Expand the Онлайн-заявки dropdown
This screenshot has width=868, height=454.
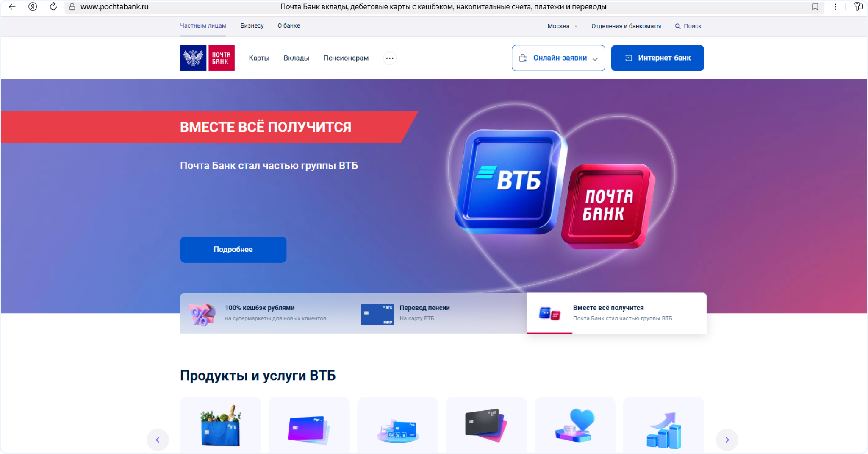[x=558, y=58]
